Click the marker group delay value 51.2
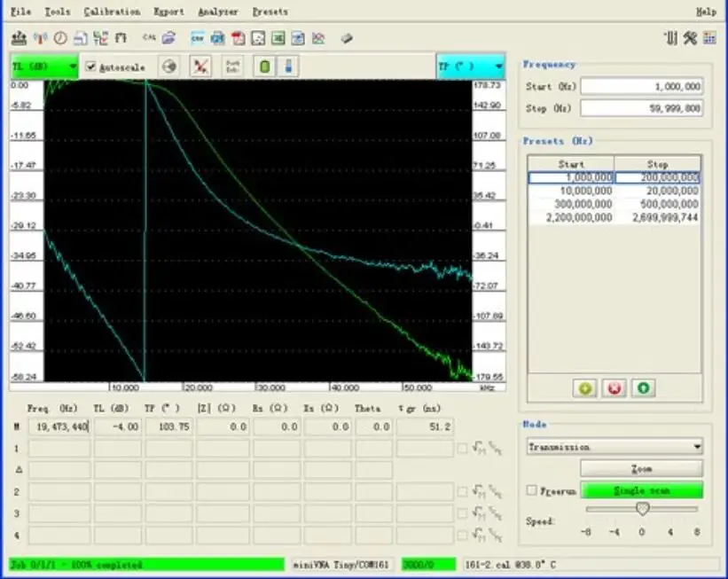The width and height of the screenshot is (728, 579). pos(425,426)
